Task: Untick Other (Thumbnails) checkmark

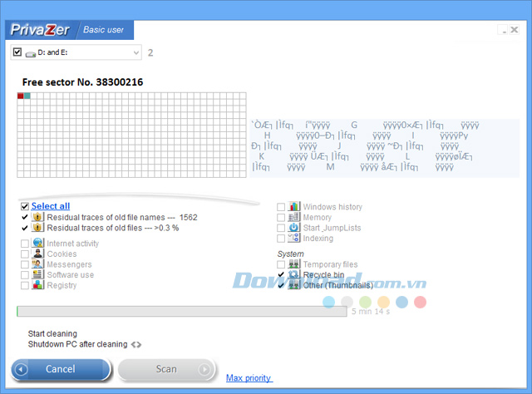Action: pyautogui.click(x=281, y=285)
